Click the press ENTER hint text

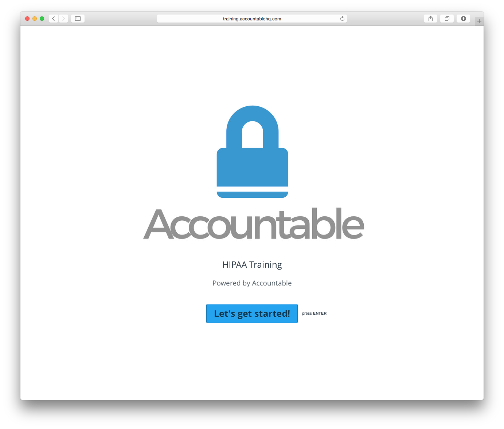[x=314, y=313]
